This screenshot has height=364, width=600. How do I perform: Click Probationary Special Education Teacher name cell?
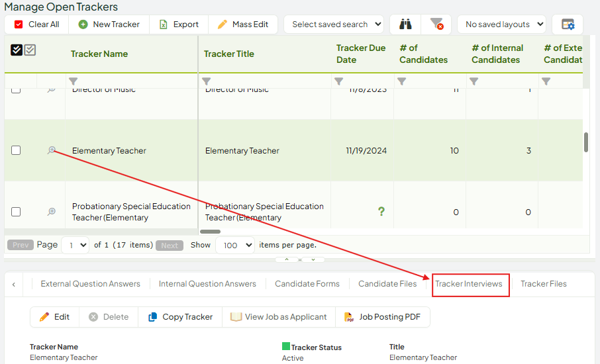click(x=131, y=212)
